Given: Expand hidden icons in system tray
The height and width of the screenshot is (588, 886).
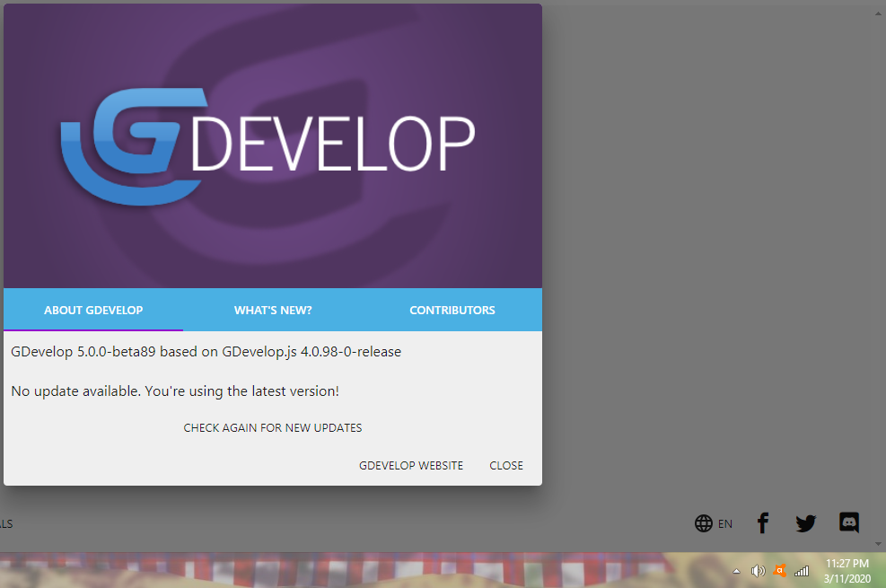Looking at the screenshot, I should pyautogui.click(x=736, y=571).
